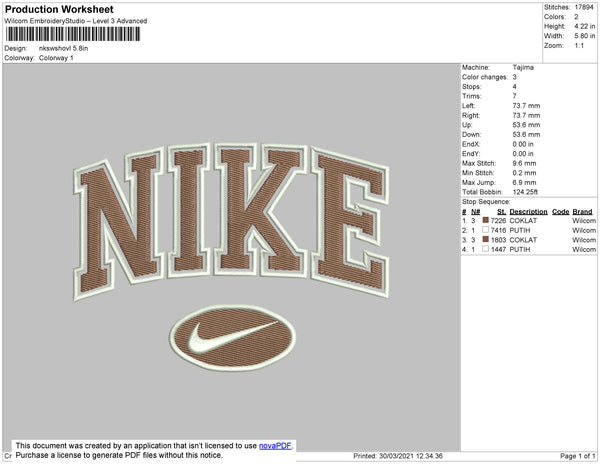Click the Max Jump value 6.9 mm

pyautogui.click(x=524, y=182)
